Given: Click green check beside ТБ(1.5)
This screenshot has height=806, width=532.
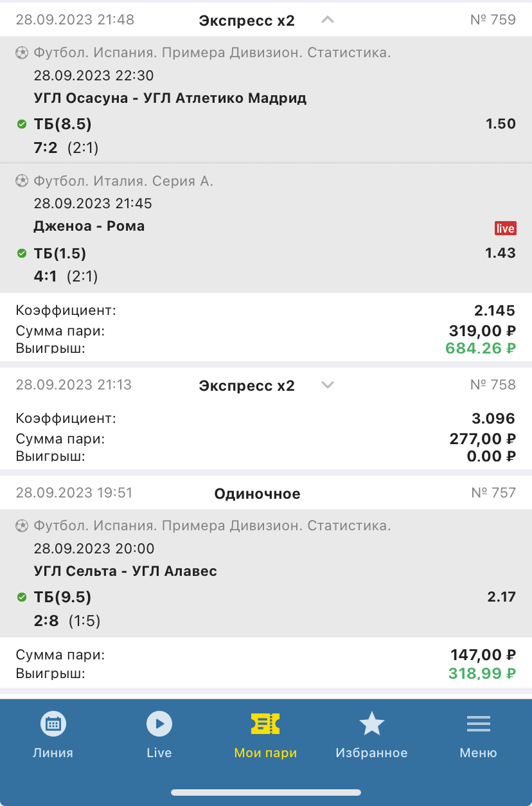Looking at the screenshot, I should 22,253.
